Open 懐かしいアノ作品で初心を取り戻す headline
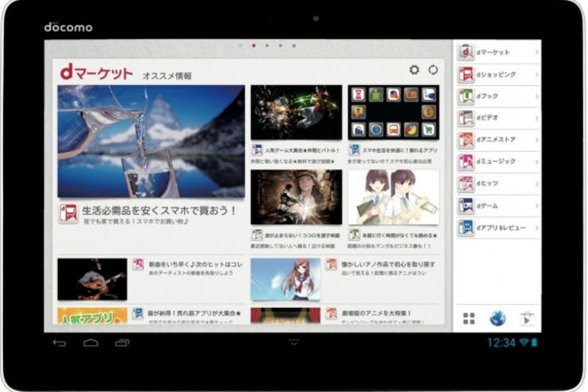Viewport: 588px width, 392px height. pos(388,264)
